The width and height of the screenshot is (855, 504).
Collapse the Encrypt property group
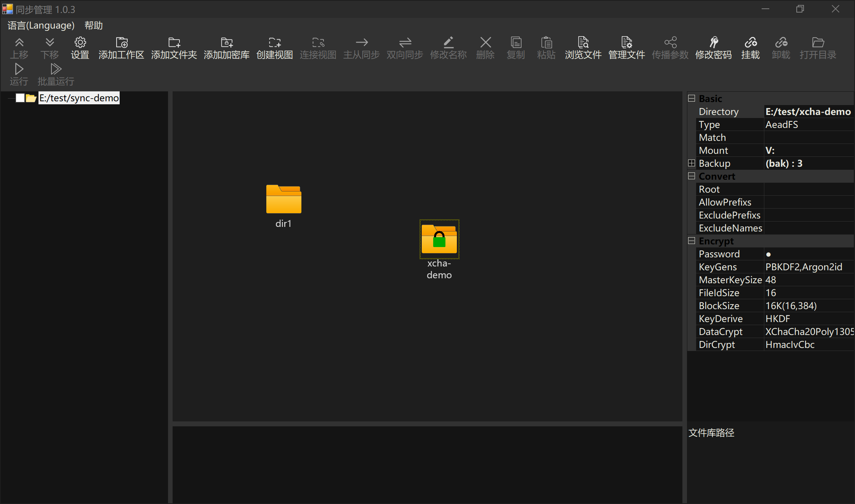(692, 241)
